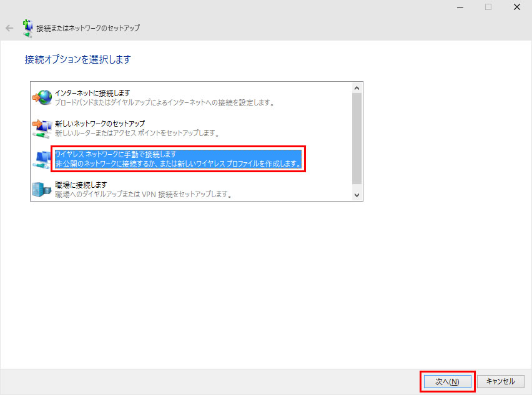The height and width of the screenshot is (395, 532).
Task: Select the workplace building icon
Action: point(42,189)
